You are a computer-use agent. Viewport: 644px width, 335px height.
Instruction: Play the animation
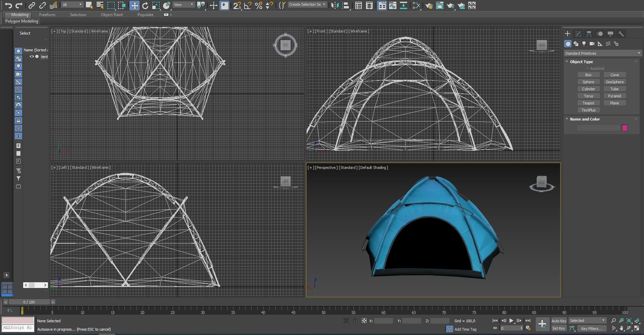click(x=511, y=321)
